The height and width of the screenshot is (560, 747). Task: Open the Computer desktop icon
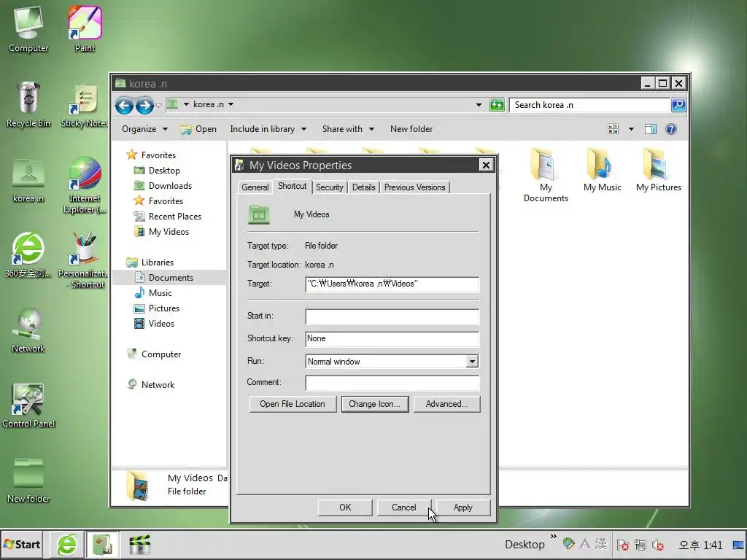[x=28, y=28]
